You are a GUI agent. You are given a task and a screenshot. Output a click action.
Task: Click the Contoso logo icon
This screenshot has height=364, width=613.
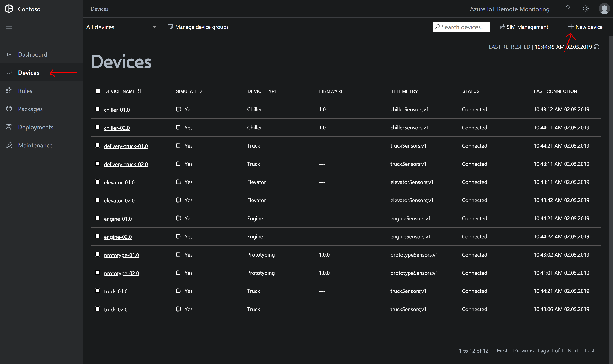pos(9,9)
